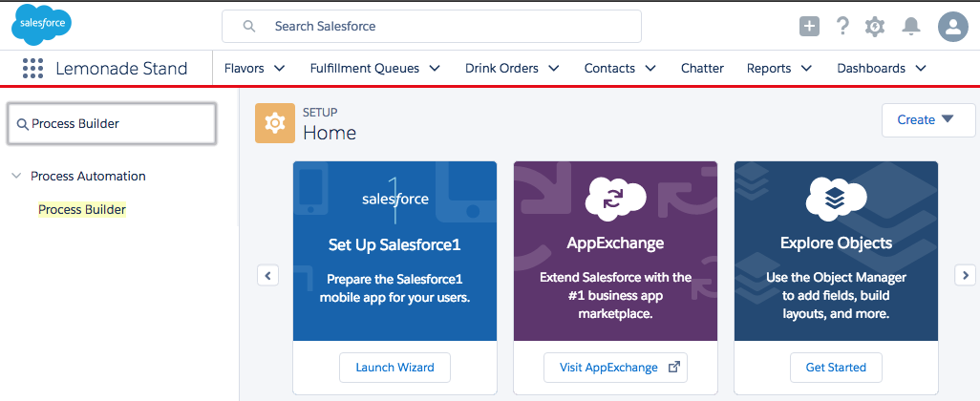This screenshot has width=980, height=401.
Task: Expand the Drink Orders tab dropdown
Action: click(x=553, y=69)
